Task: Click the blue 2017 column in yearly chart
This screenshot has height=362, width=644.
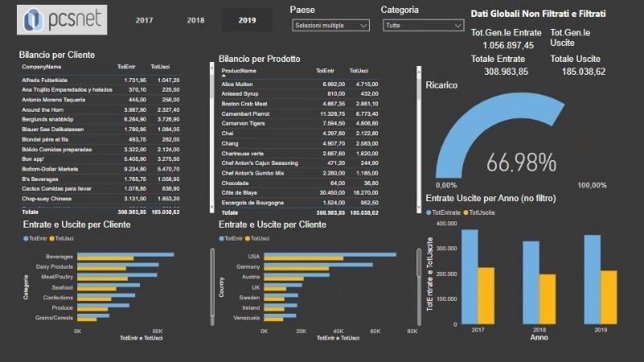Action: (x=470, y=277)
